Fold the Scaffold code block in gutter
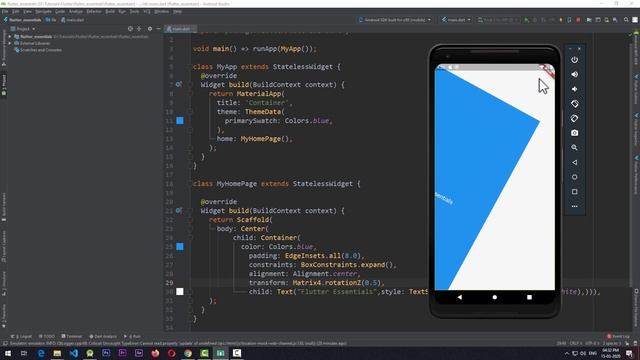 (x=190, y=220)
